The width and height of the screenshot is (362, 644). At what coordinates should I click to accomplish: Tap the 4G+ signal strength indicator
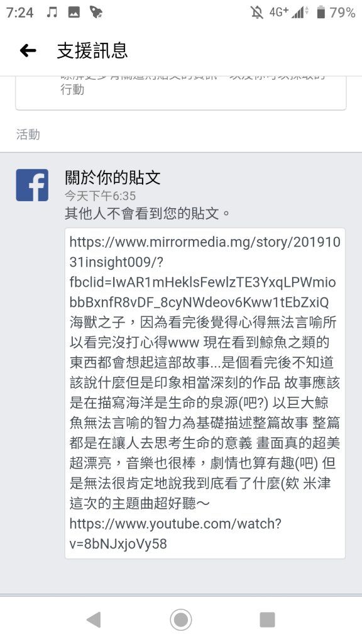[289, 13]
